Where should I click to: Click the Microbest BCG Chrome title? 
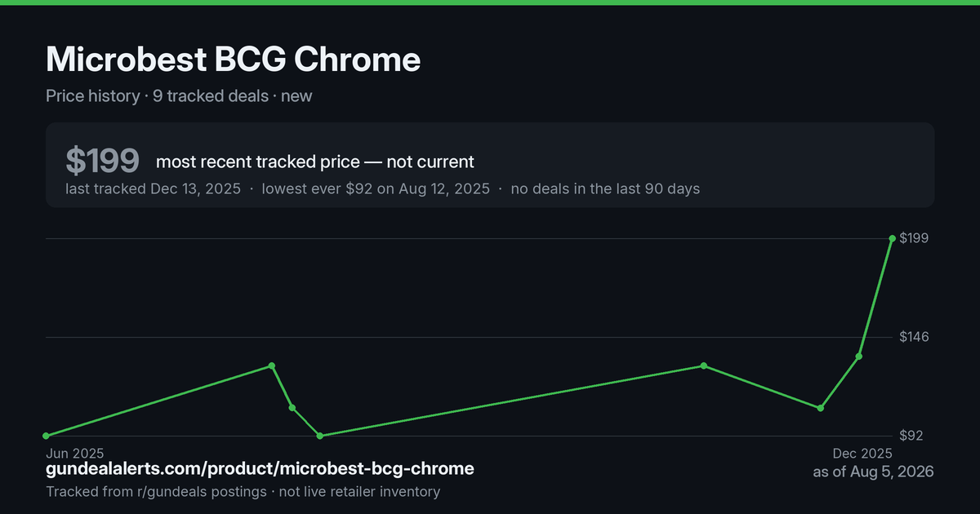tap(234, 60)
